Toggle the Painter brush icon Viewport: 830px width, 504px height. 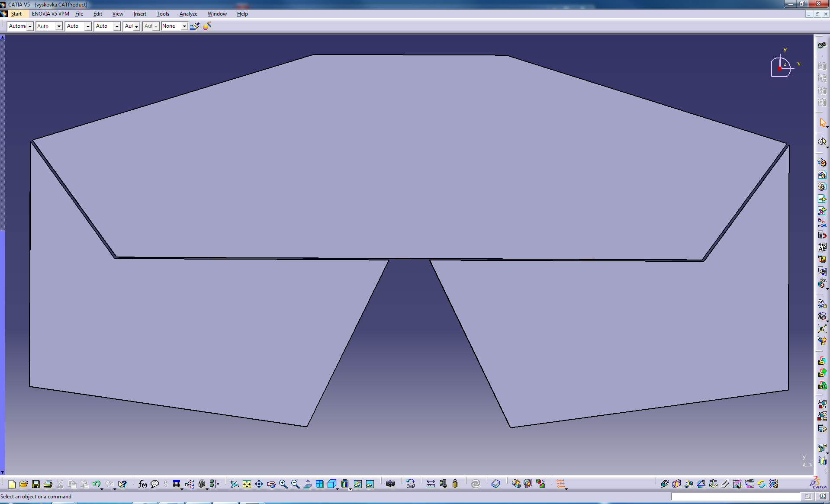[195, 26]
